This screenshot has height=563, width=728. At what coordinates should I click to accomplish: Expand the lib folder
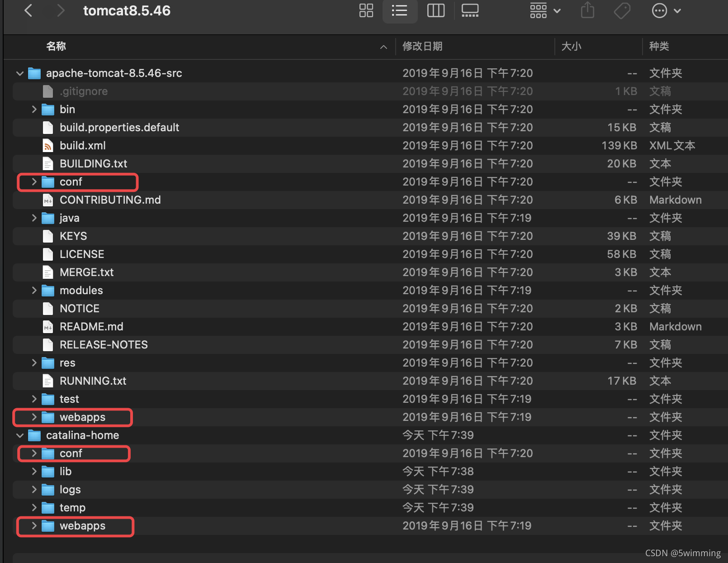coord(34,471)
